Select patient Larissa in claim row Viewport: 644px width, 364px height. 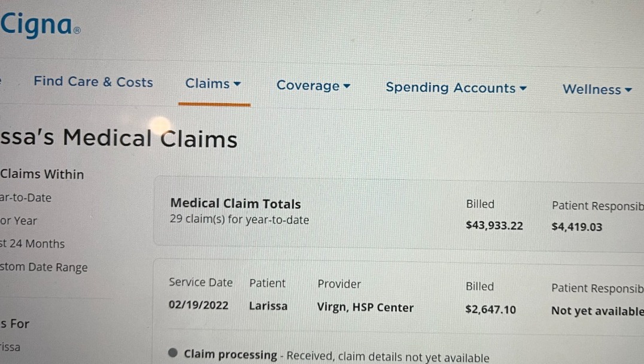point(268,306)
